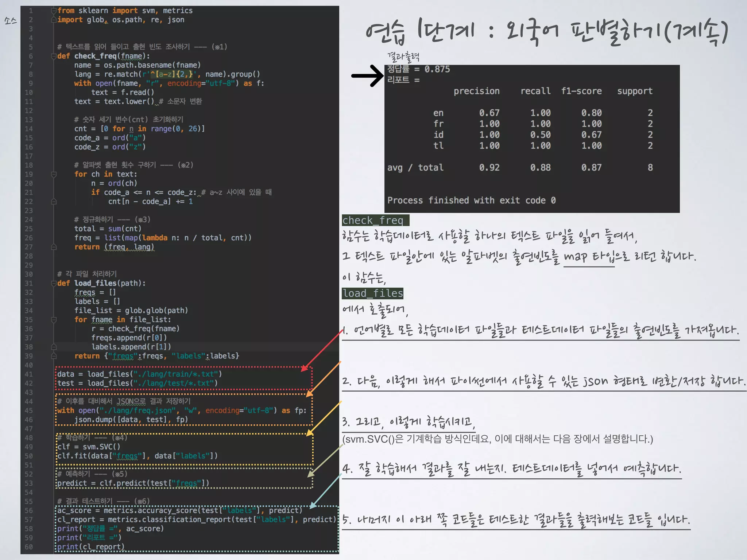Click 'Process finished with exit code 0'
This screenshot has height=560, width=747.
(471, 201)
